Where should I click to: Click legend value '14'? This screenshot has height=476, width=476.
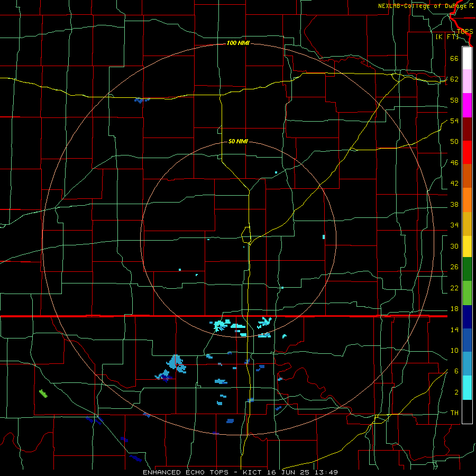coord(454,330)
